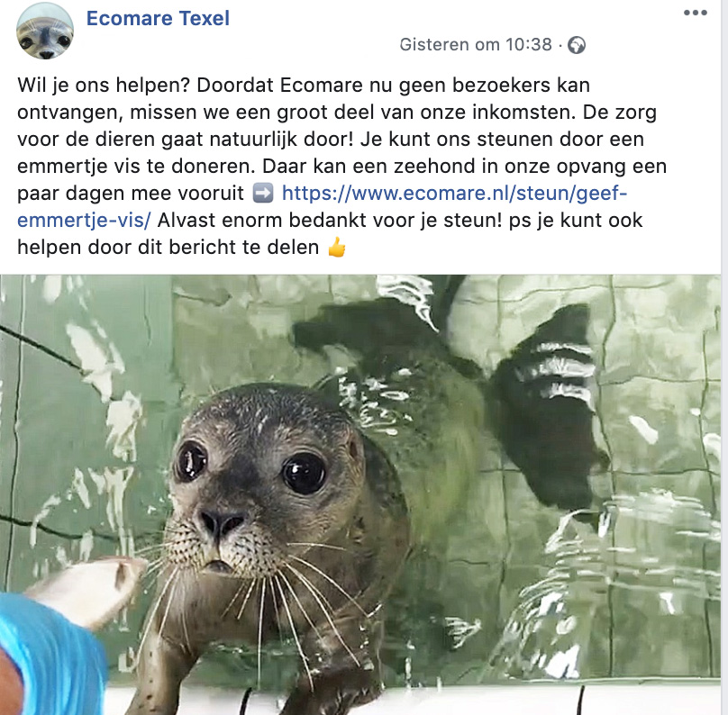
Task: Visit the Ecomare Texel page name
Action: click(158, 19)
